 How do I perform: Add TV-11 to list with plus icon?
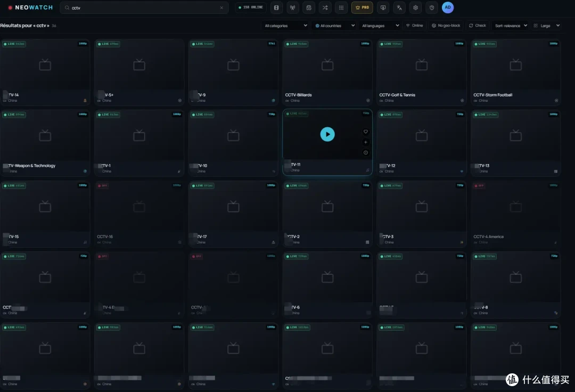366,142
